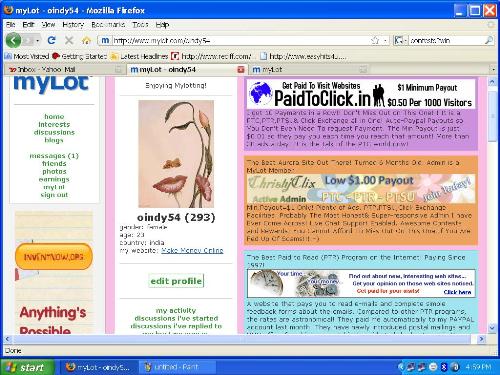The height and width of the screenshot is (375, 500).
Task: Click the edit profile button
Action: click(x=176, y=281)
